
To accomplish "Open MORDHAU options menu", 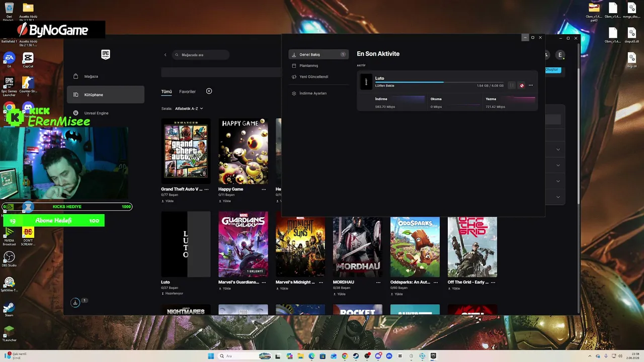I will tap(378, 282).
